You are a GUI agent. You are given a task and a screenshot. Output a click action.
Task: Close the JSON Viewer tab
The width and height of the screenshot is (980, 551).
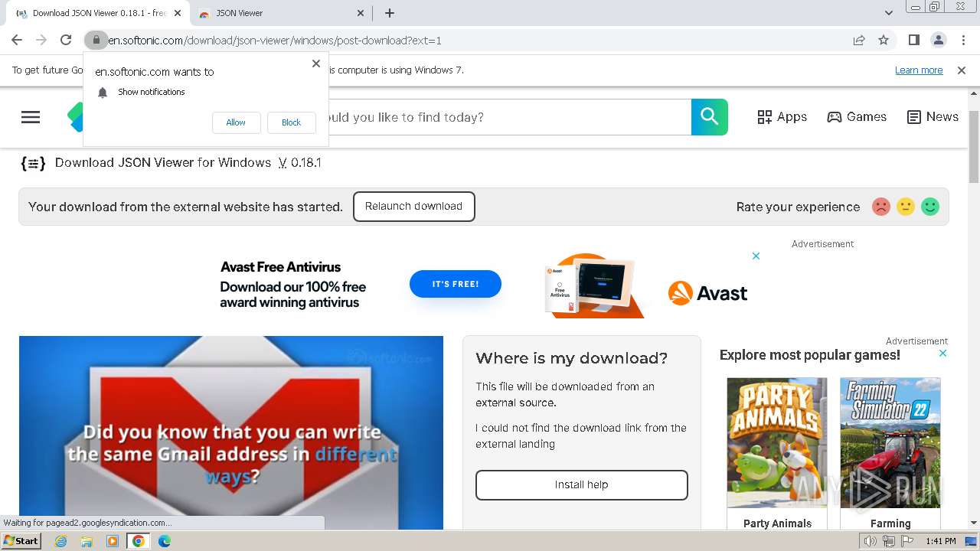point(361,13)
